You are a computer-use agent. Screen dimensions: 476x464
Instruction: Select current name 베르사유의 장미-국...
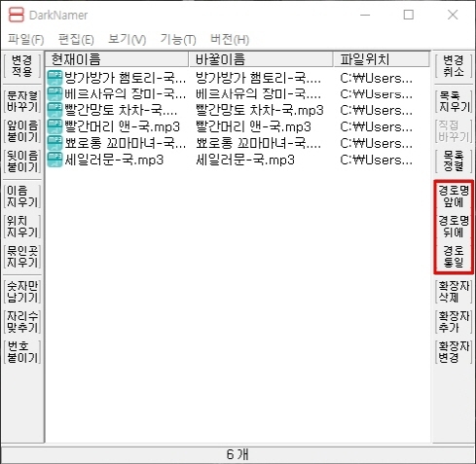[x=126, y=94]
